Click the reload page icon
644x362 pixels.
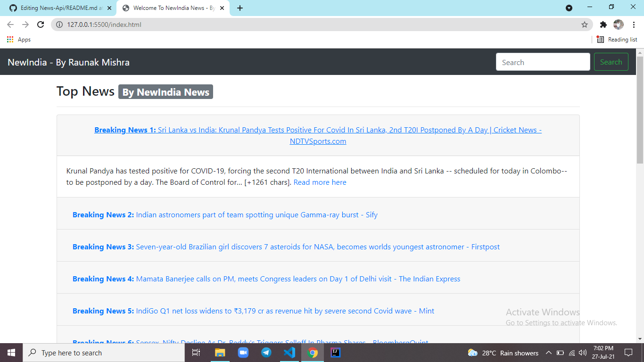40,25
